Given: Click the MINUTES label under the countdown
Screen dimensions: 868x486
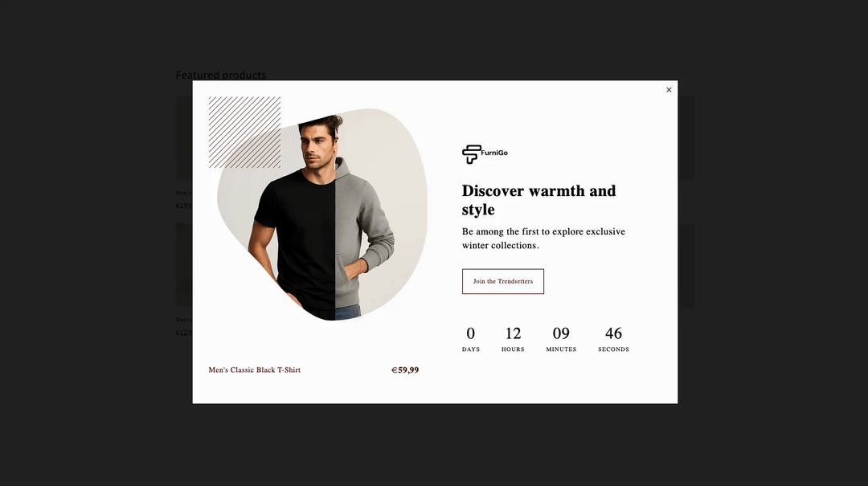Looking at the screenshot, I should coord(561,349).
